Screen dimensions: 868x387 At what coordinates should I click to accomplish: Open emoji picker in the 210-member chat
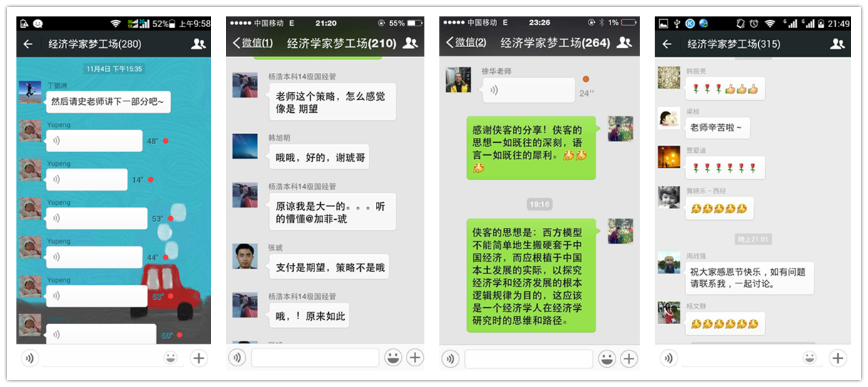tap(393, 358)
